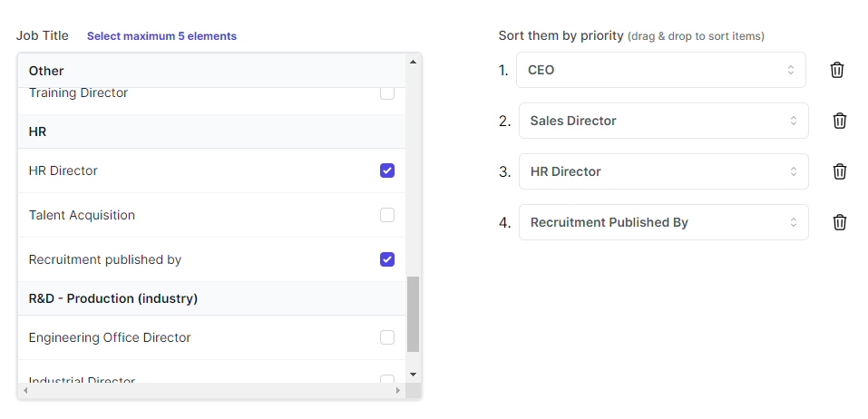Uncheck the HR Director checkbox
This screenshot has height=419, width=868.
pyautogui.click(x=387, y=171)
